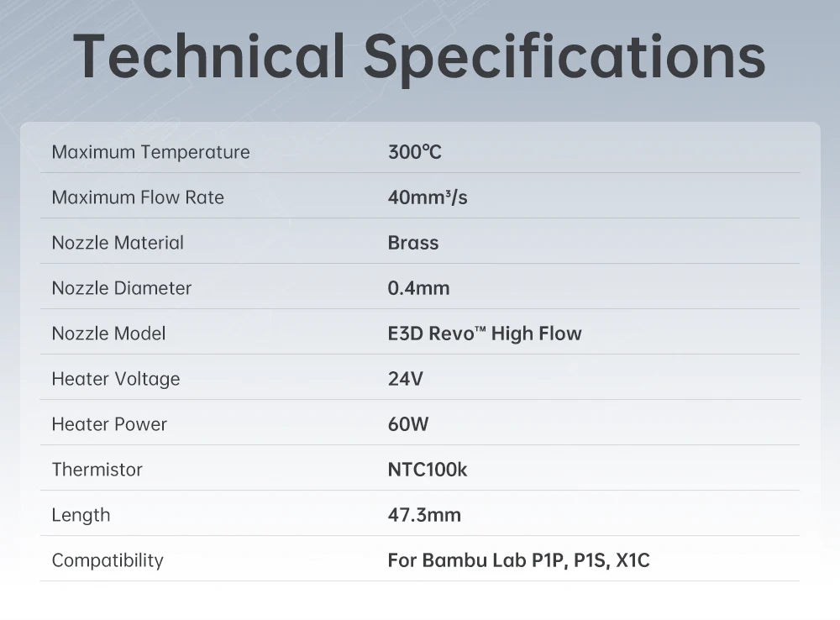Click the Heater Voltage label
The height and width of the screenshot is (620, 840).
[116, 379]
